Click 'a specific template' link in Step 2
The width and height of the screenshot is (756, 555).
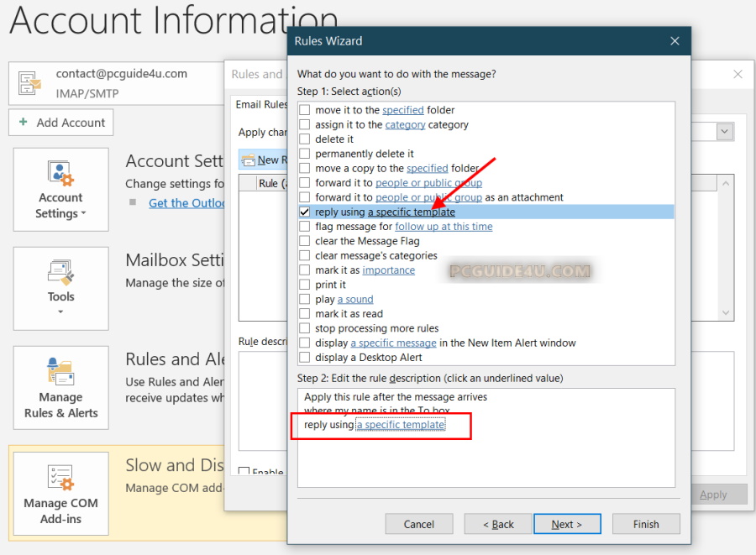click(401, 425)
